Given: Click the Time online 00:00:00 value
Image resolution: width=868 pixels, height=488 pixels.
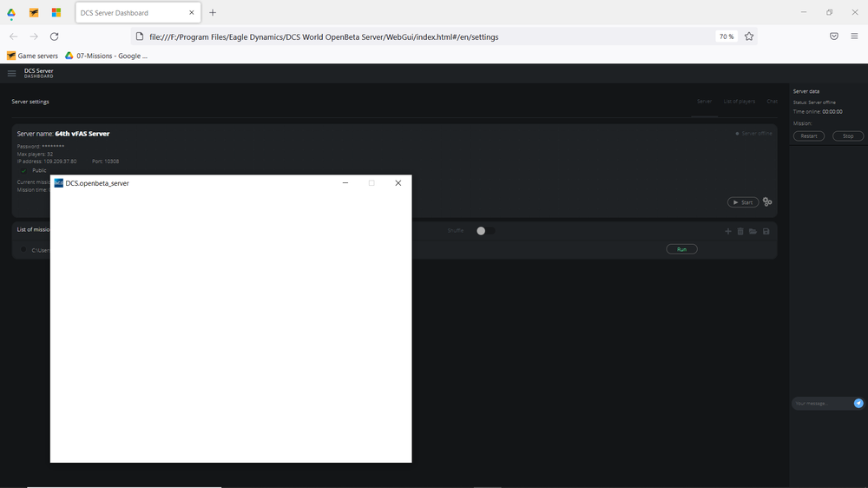Looking at the screenshot, I should 832,112.
